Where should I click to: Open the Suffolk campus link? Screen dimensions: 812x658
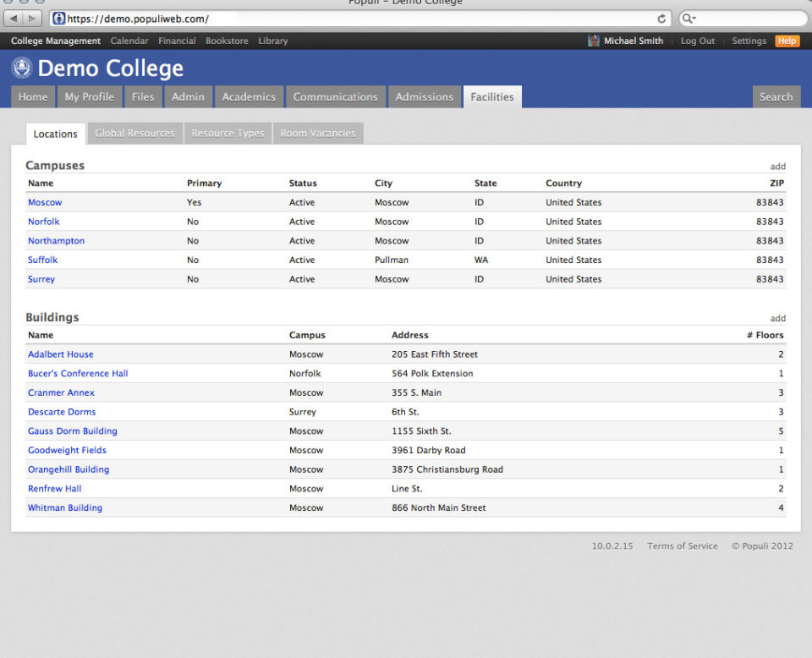pos(43,260)
